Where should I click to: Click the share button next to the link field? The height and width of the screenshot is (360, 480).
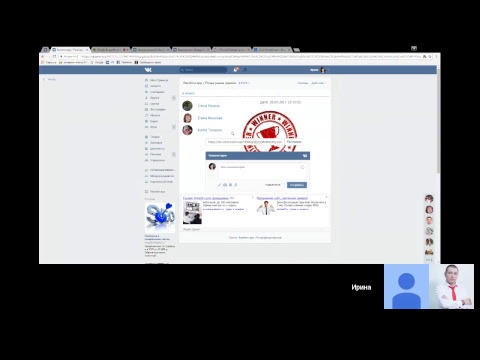click(x=294, y=142)
